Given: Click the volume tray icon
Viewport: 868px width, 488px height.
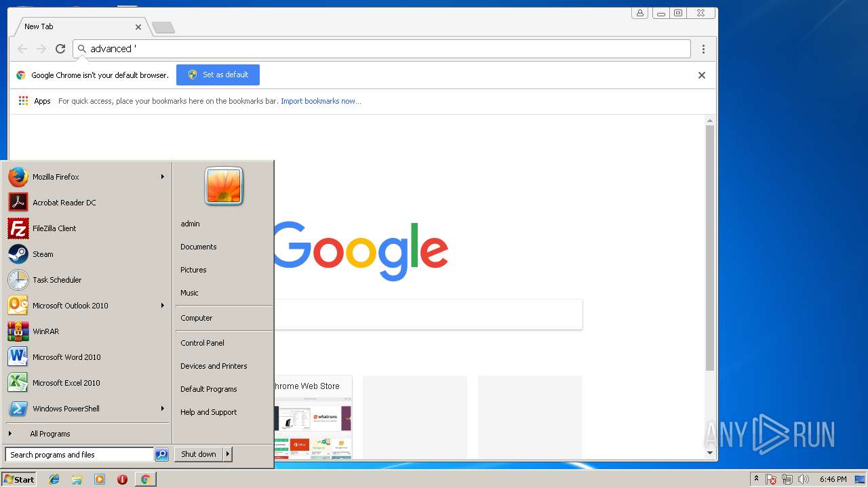Looking at the screenshot, I should pyautogui.click(x=804, y=479).
